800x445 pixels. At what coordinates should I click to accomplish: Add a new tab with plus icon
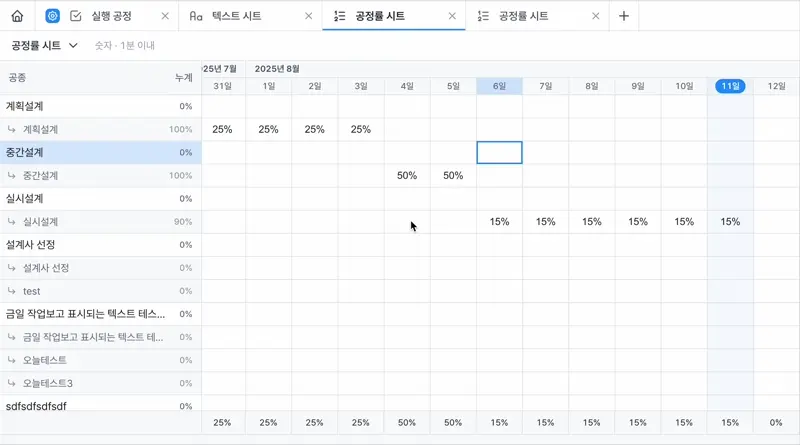click(x=624, y=16)
